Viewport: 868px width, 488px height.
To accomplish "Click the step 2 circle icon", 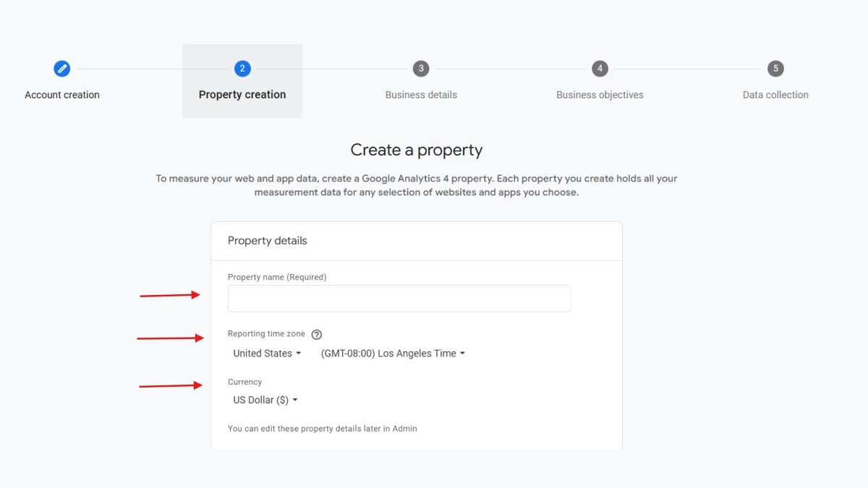I will [x=242, y=69].
